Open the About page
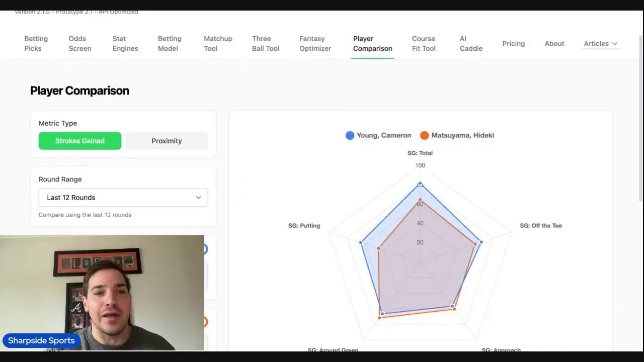This screenshot has width=644, height=362. point(554,43)
